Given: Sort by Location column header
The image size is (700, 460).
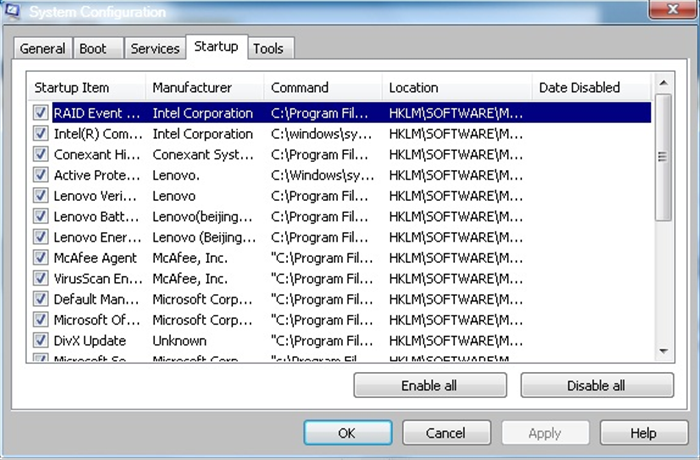Looking at the screenshot, I should [x=457, y=88].
